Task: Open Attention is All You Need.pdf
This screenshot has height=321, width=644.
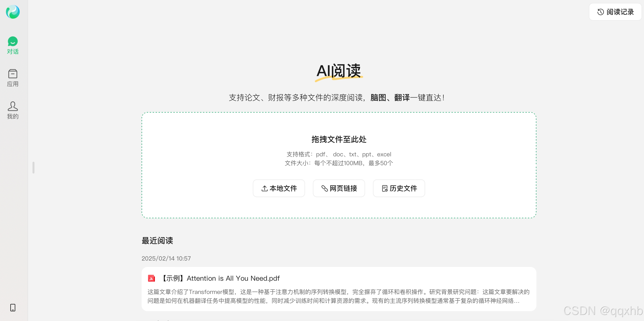Action: (233, 278)
